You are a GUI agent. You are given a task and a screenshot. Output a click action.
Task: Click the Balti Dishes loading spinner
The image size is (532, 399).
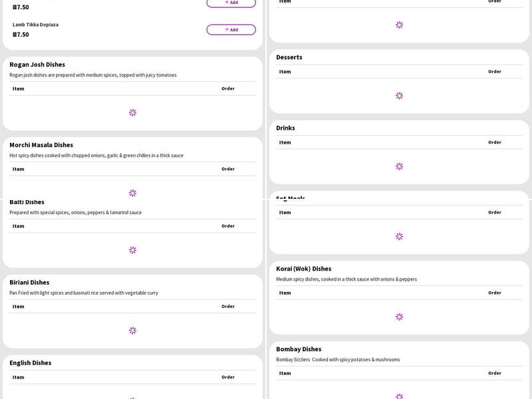(x=132, y=250)
